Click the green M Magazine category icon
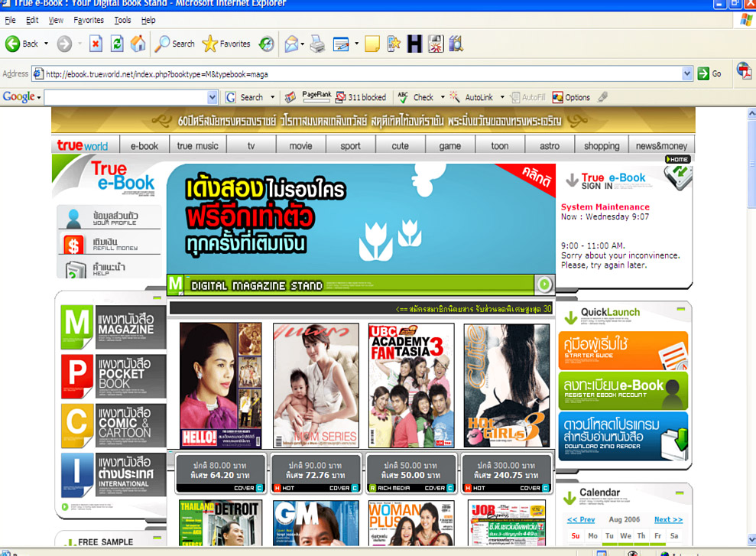This screenshot has height=556, width=756. 76,327
